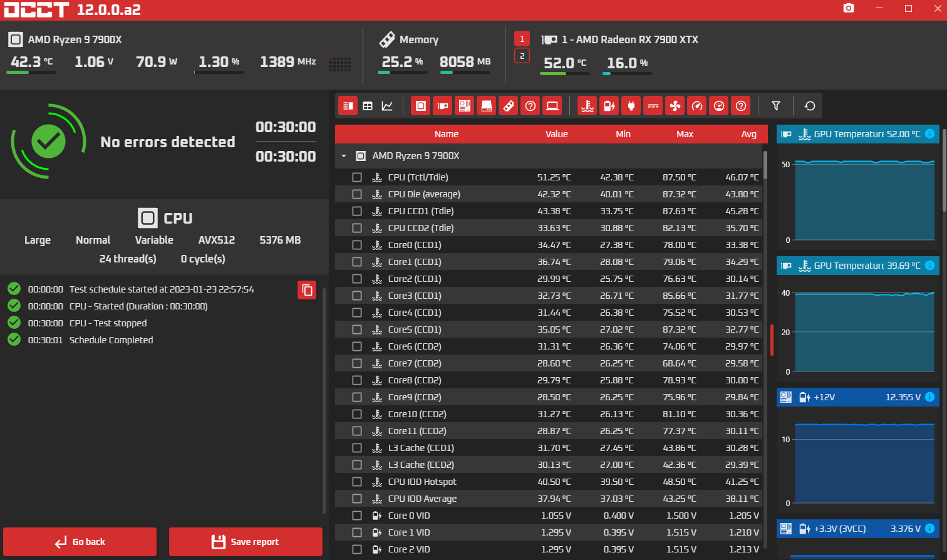
Task: Open info for the 52.00 °C GPU Temperature graph
Action: [930, 134]
